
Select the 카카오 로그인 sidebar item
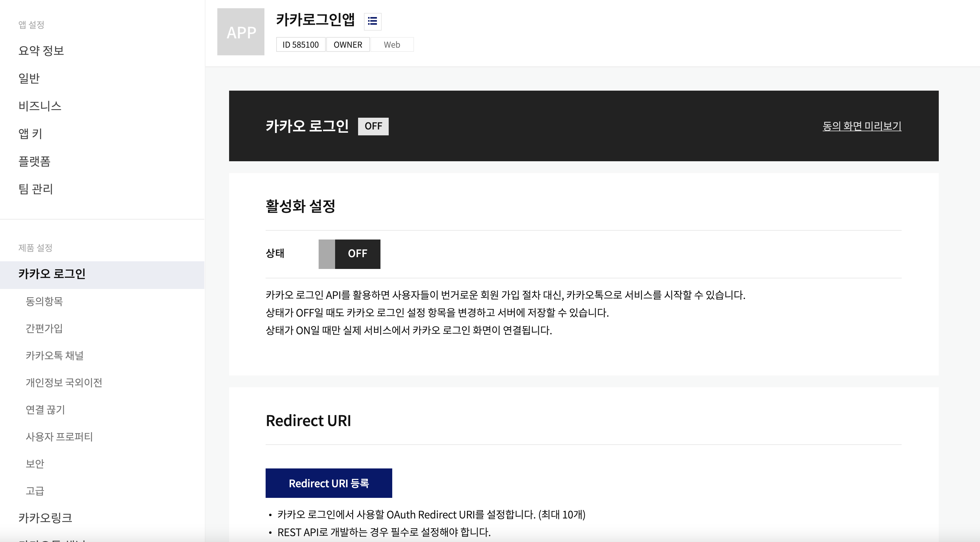coord(52,274)
